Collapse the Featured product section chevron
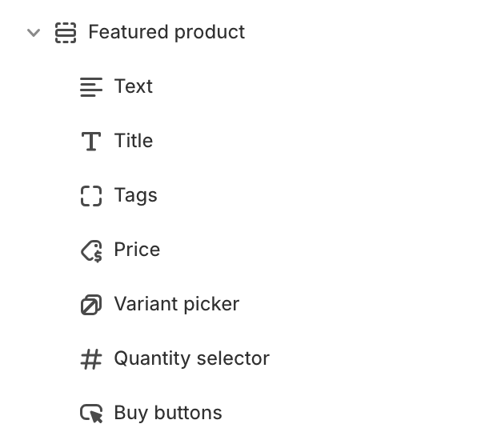 [x=34, y=33]
